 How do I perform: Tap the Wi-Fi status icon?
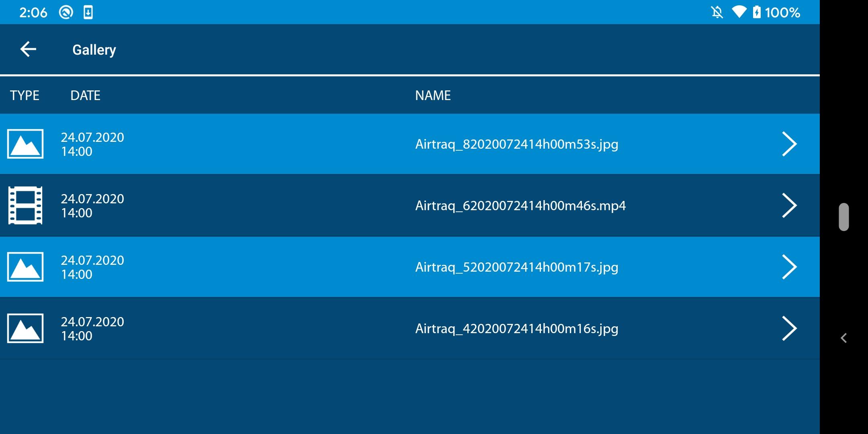pos(739,12)
